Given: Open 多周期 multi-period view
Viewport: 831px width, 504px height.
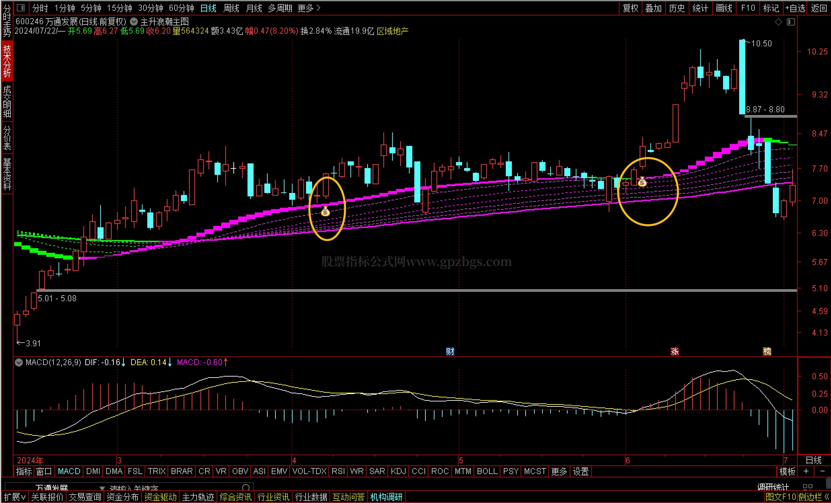Looking at the screenshot, I should click(280, 8).
